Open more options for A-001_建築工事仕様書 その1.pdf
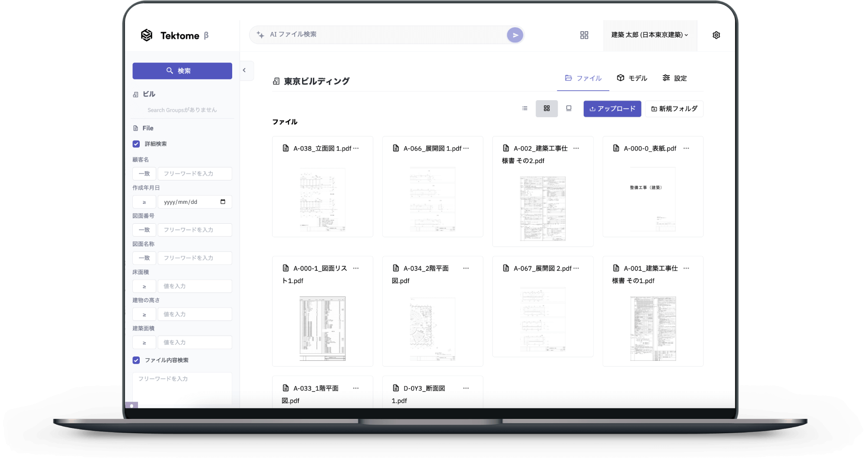The image size is (868, 461). point(686,268)
